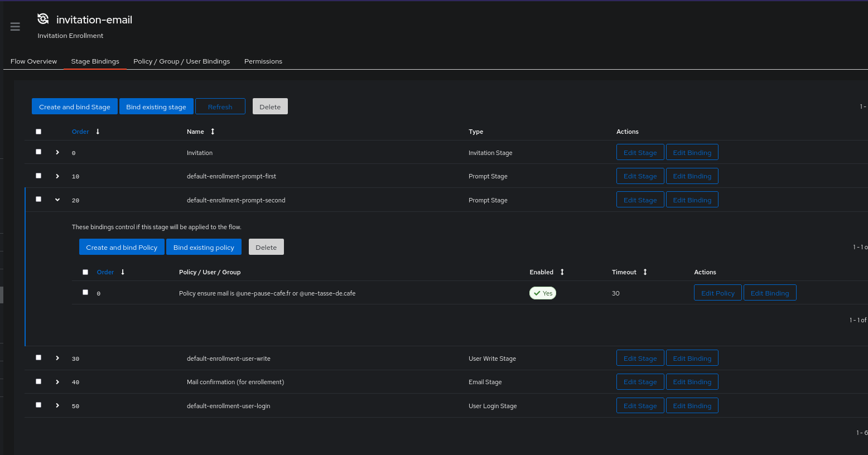Screen dimensions: 868x455
Task: Expand the Mail confirmation row
Action: (57, 382)
